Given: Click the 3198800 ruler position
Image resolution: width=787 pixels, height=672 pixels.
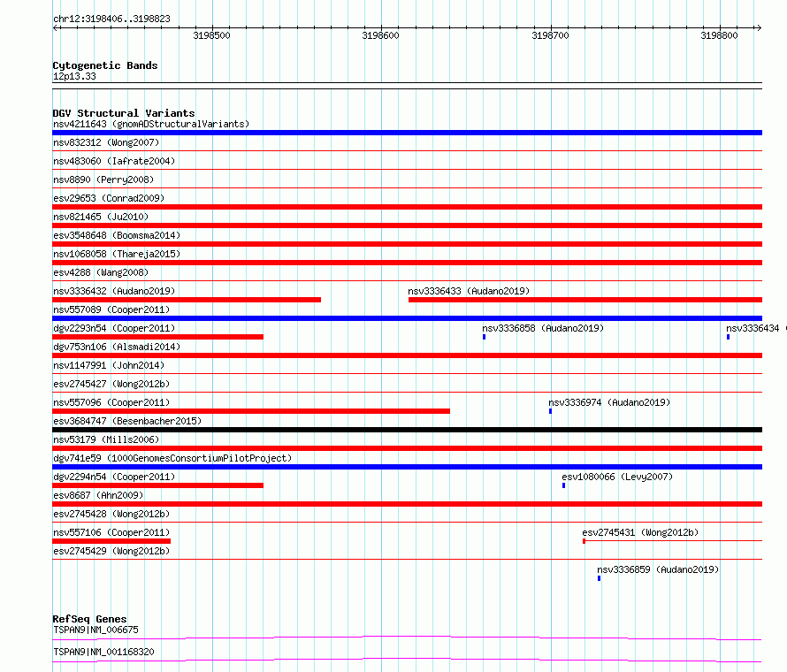Looking at the screenshot, I should click(x=719, y=35).
